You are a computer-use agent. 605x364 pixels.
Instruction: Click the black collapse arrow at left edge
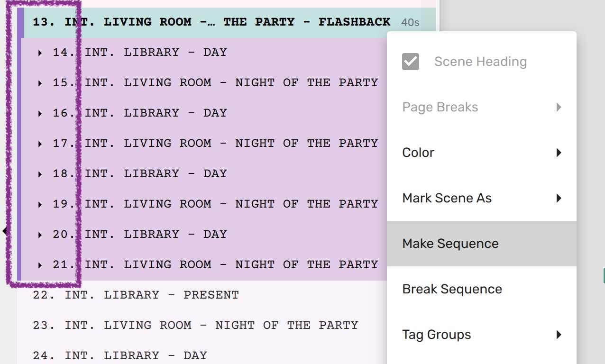(x=5, y=231)
